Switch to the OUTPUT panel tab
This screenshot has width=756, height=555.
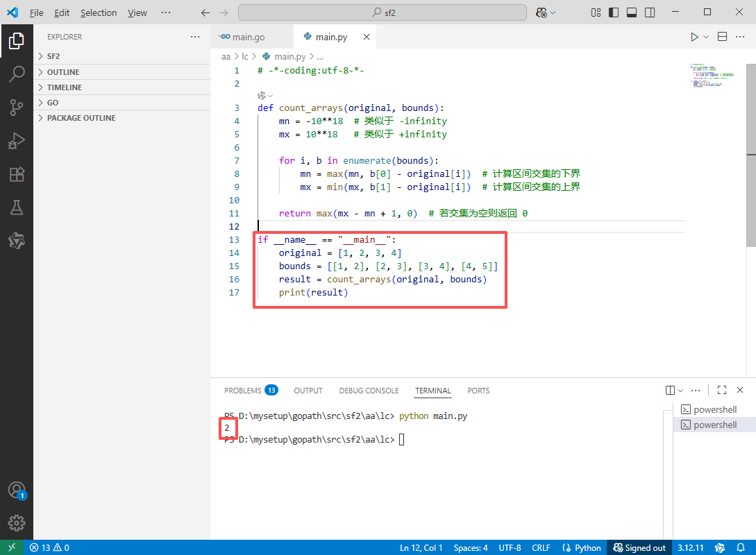[x=308, y=390]
